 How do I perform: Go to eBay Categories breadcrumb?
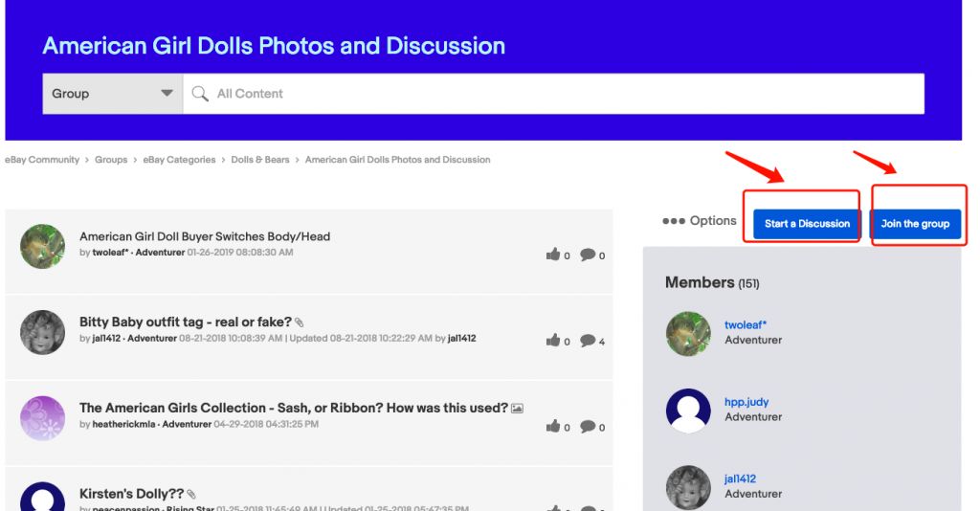tap(179, 160)
